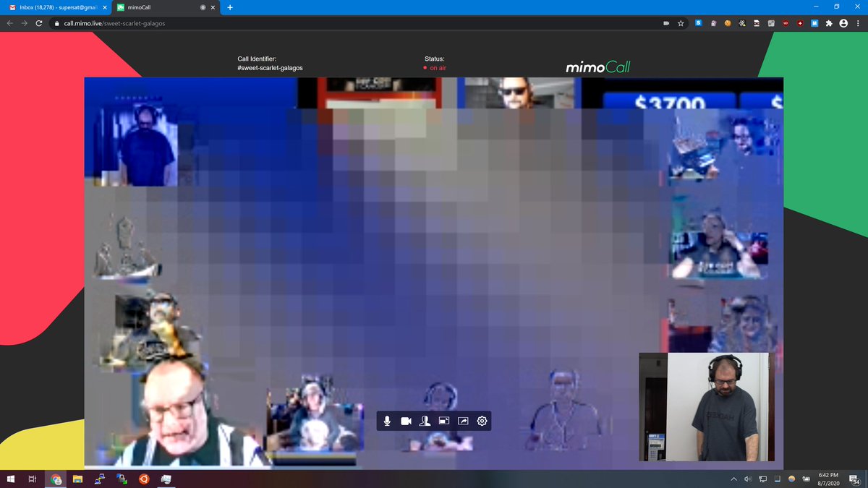Bookmark this page with star icon
This screenshot has width=868, height=488.
click(681, 23)
